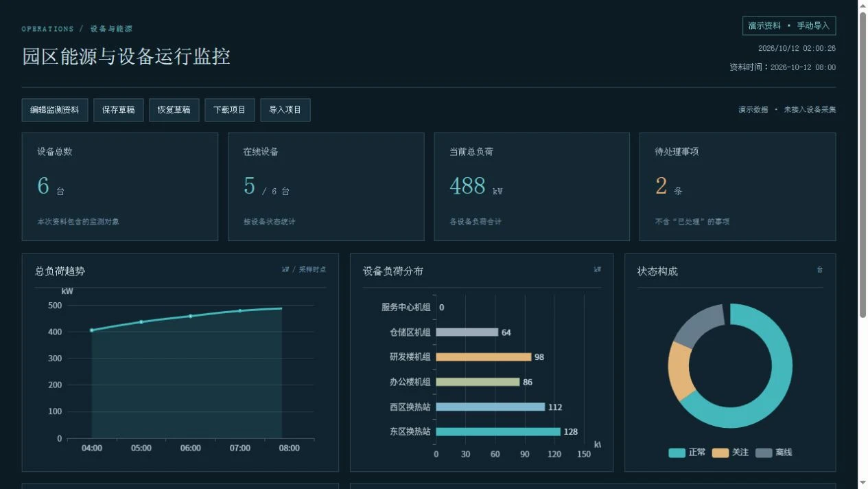
Task: Click the scrollbar down arrow
Action: (x=863, y=484)
